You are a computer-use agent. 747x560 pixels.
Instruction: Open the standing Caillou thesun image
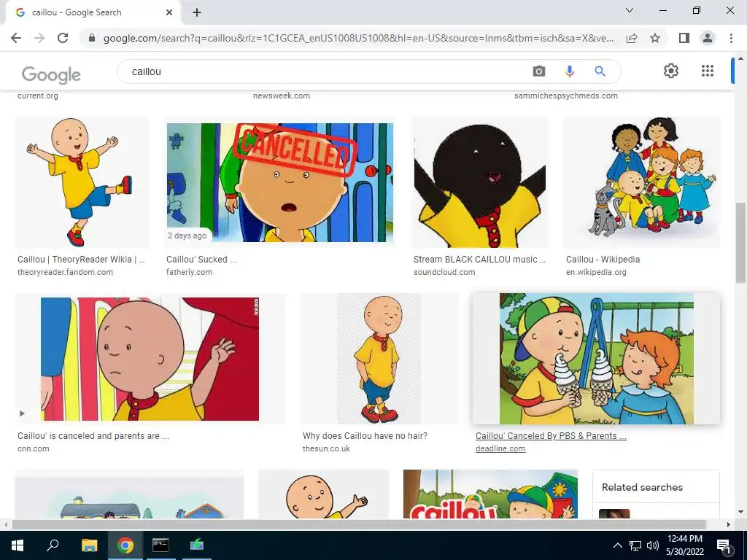(379, 359)
